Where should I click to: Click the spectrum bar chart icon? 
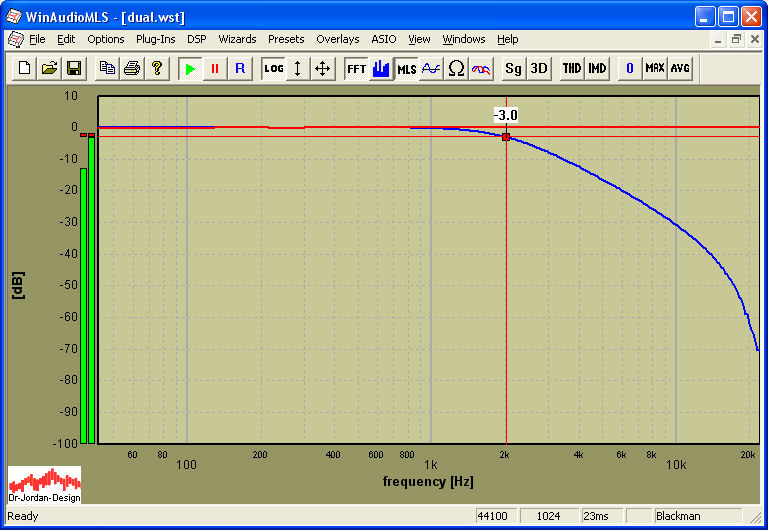pyautogui.click(x=381, y=68)
